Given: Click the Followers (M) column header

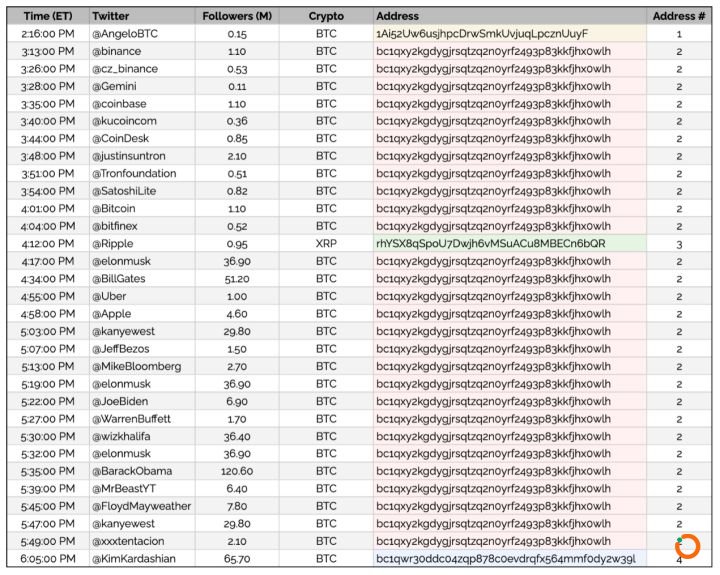Looking at the screenshot, I should (x=237, y=16).
